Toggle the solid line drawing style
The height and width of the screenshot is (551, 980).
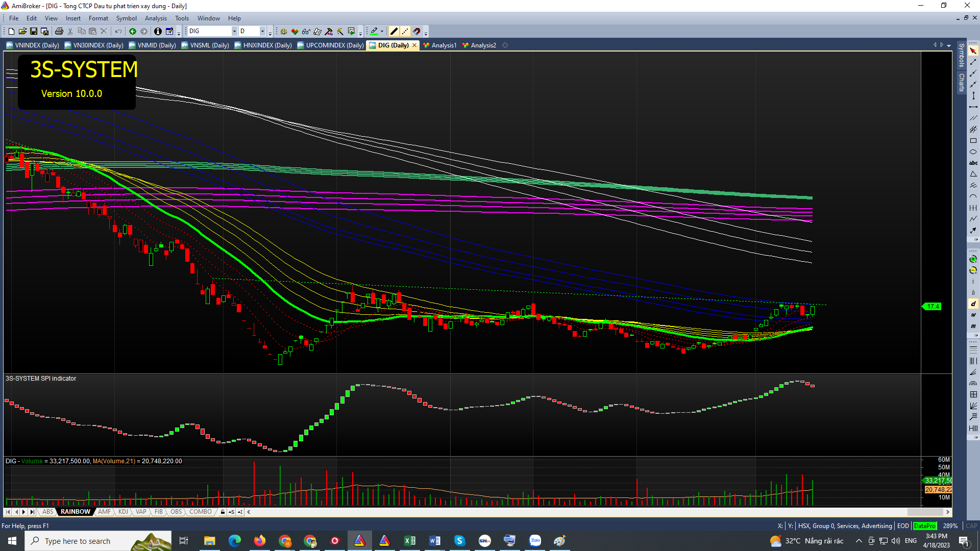394,32
